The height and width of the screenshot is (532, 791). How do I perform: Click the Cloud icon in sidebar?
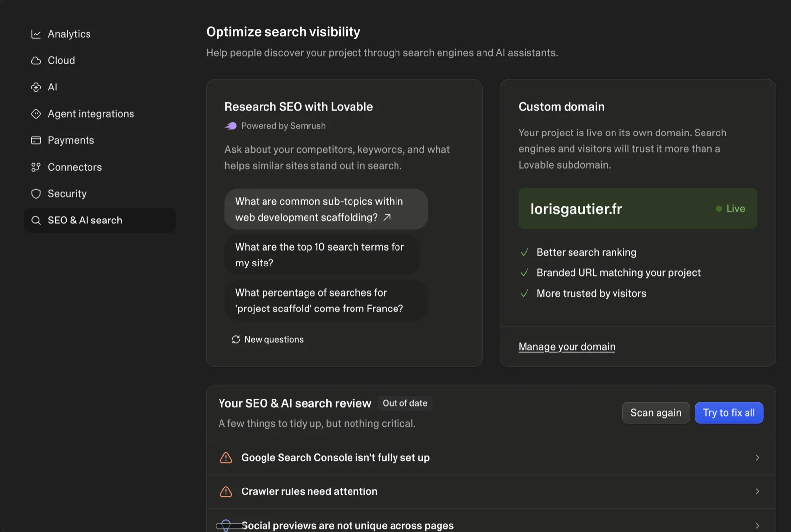36,61
